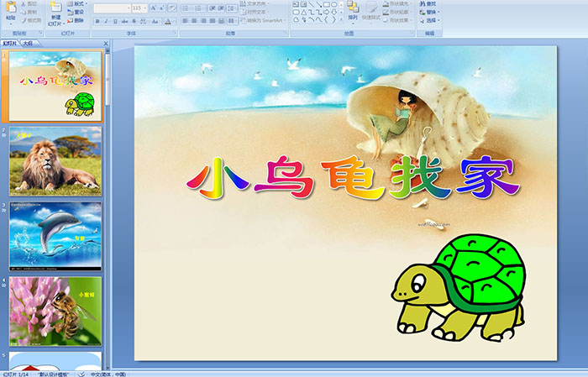Open 转换为 SmartArt dropdown

(x=263, y=20)
